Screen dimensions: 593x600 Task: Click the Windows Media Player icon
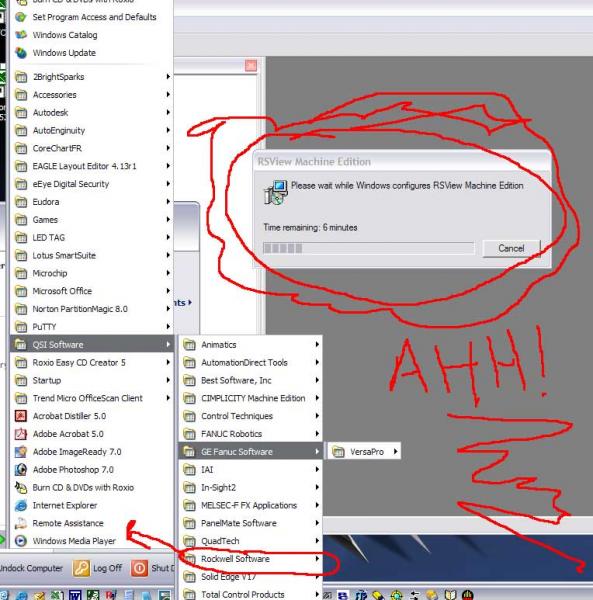click(21, 541)
